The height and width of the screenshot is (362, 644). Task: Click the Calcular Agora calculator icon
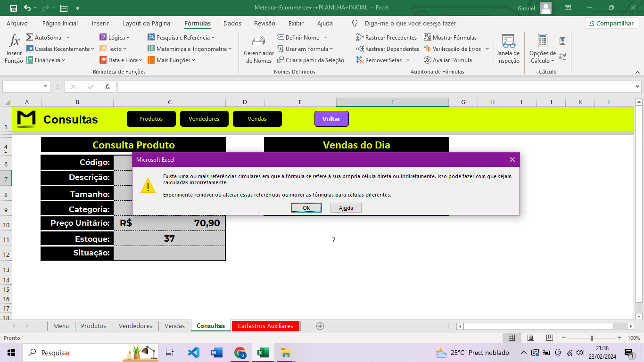coord(562,41)
